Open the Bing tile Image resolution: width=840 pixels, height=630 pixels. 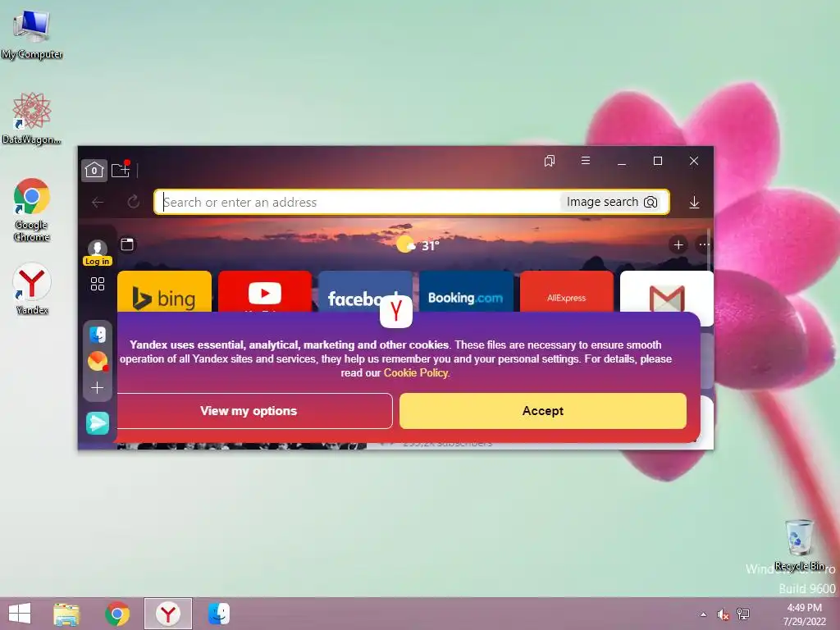[x=164, y=292]
